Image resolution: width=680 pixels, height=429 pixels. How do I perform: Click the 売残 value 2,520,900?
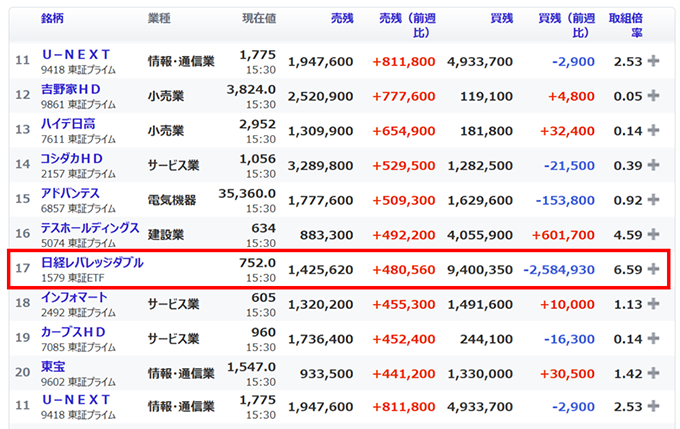click(x=320, y=96)
